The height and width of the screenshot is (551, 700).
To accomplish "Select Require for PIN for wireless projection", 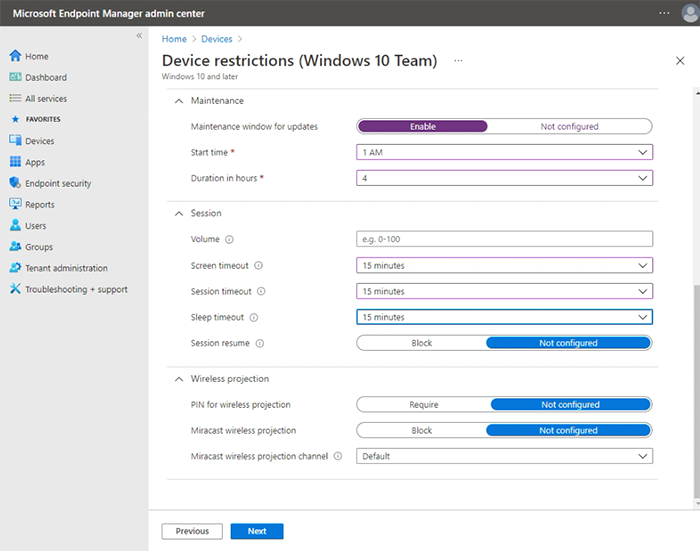I will click(423, 405).
